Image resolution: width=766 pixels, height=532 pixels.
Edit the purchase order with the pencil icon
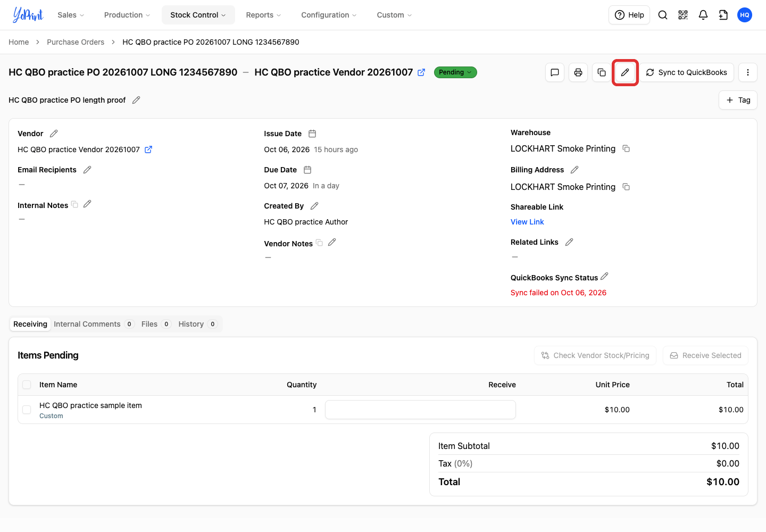pos(625,72)
